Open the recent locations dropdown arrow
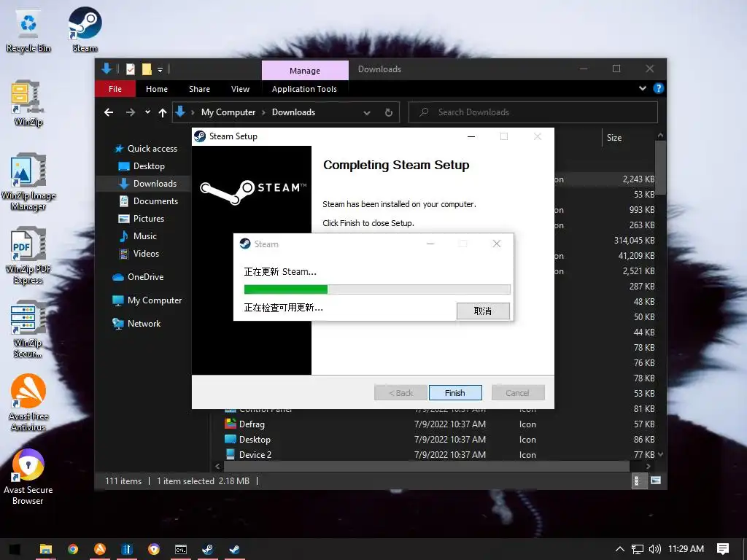Image resolution: width=747 pixels, height=560 pixels. pos(147,112)
